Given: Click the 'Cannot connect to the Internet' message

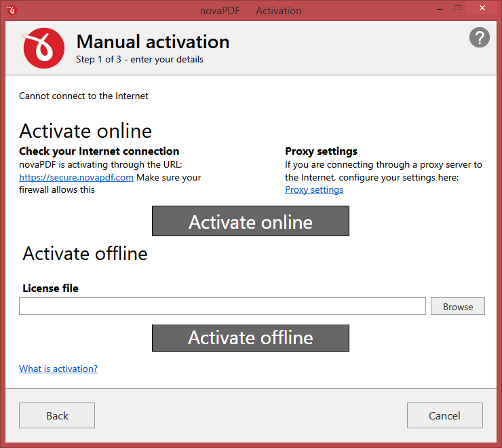Looking at the screenshot, I should pyautogui.click(x=83, y=96).
